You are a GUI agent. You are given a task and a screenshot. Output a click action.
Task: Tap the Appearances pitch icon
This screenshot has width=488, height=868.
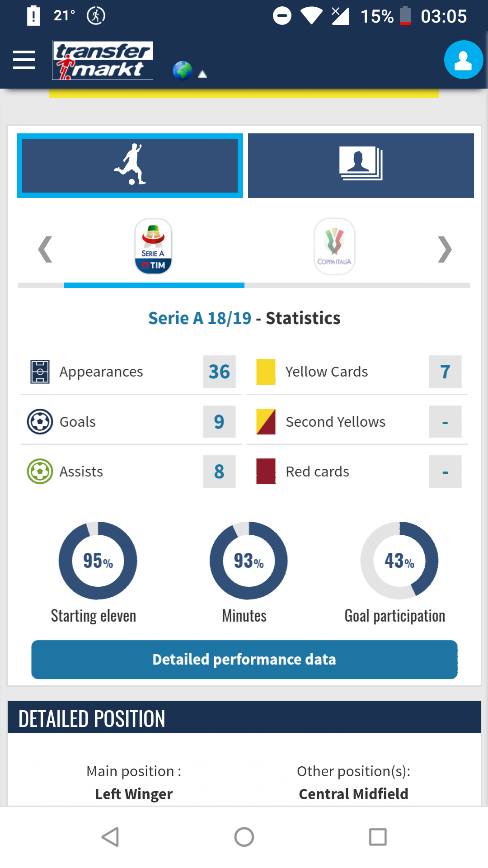[x=40, y=372]
